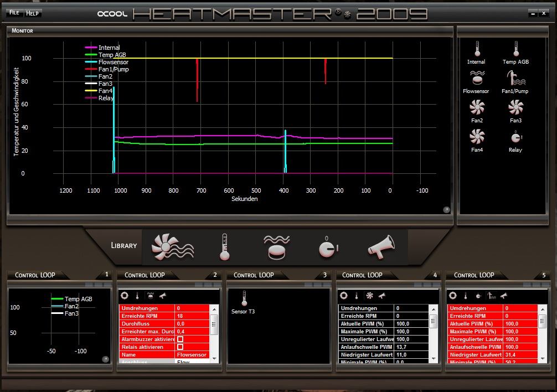Click the Name value field 'Flowsensor'
This screenshot has height=392, width=557.
point(192,355)
